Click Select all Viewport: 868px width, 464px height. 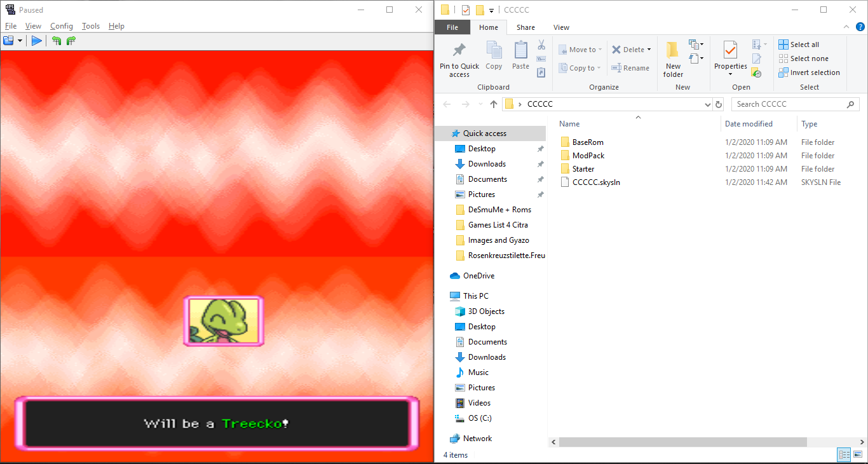tap(799, 44)
